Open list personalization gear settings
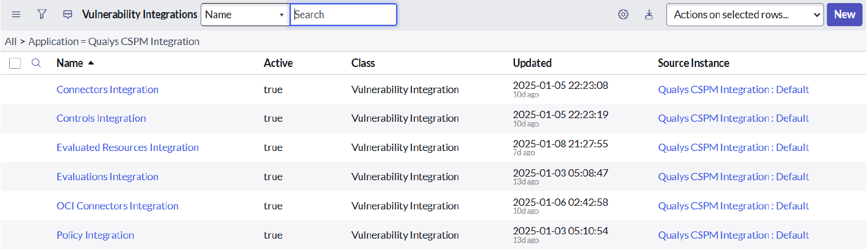The height and width of the screenshot is (249, 868). [622, 15]
